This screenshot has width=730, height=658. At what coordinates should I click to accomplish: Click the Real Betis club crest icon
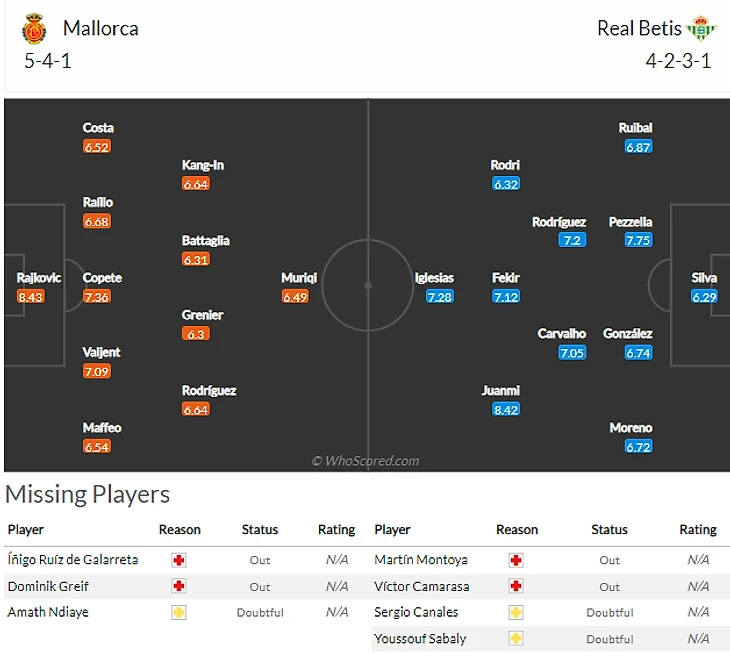tap(701, 28)
